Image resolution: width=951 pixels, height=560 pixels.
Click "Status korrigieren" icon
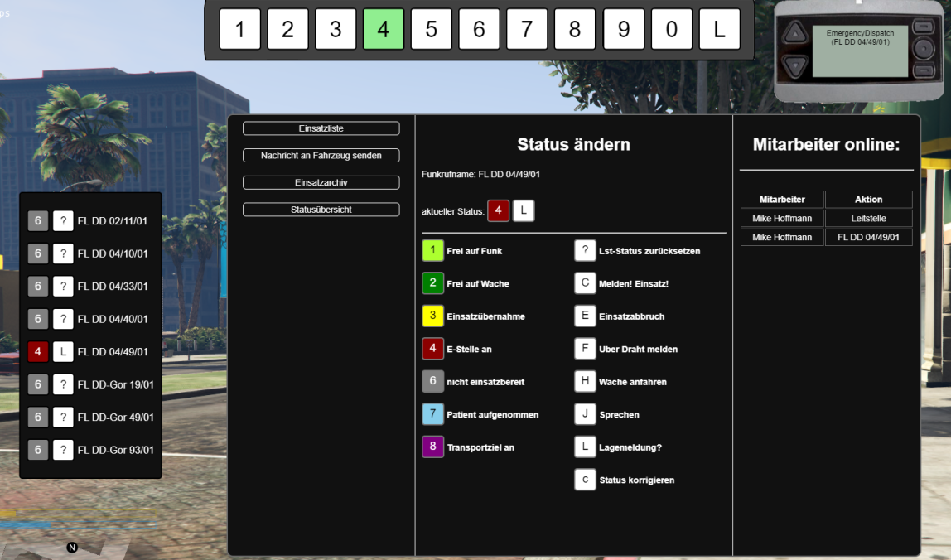click(585, 479)
